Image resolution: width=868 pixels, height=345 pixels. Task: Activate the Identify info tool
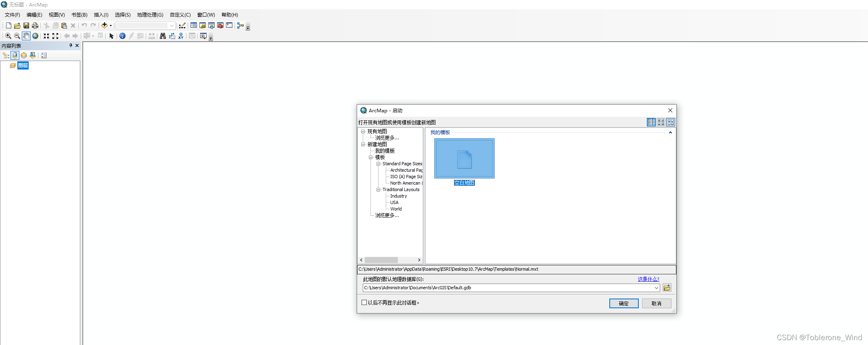tap(123, 36)
